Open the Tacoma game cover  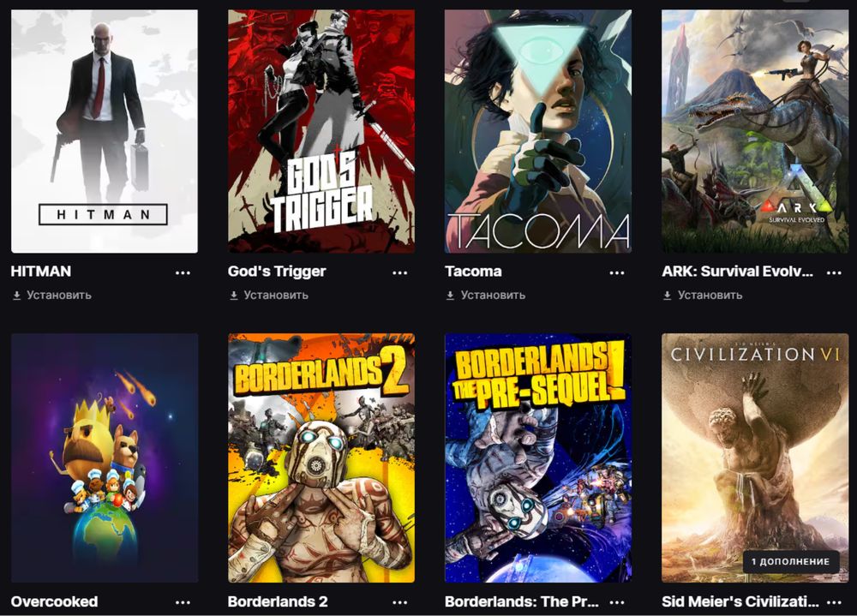pyautogui.click(x=538, y=131)
